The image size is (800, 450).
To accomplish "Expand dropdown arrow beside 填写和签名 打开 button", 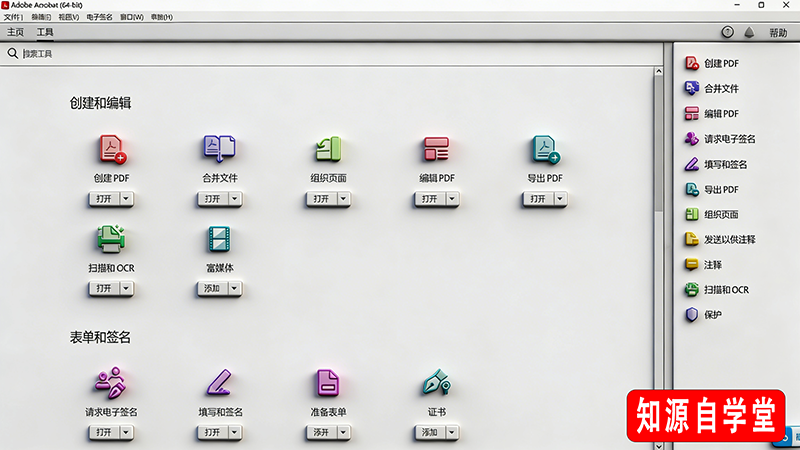I will 235,432.
